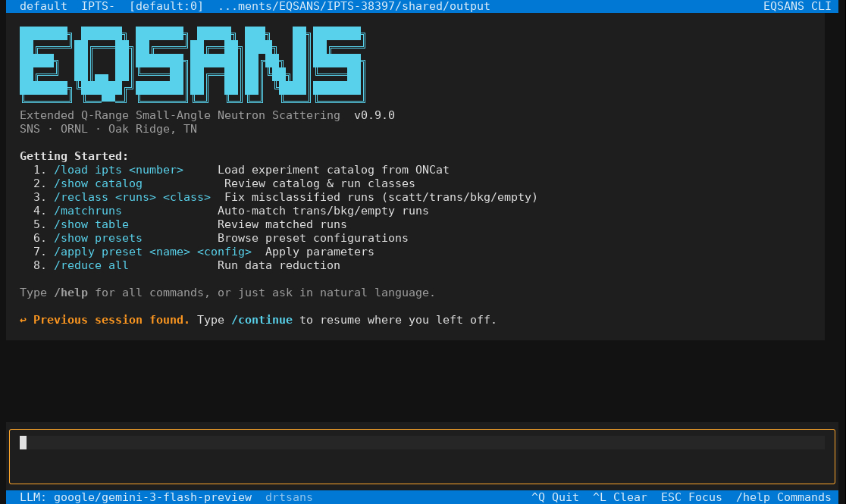The height and width of the screenshot is (504, 846).
Task: Click the ^Q Quit shortcut in footer
Action: pyautogui.click(x=555, y=497)
